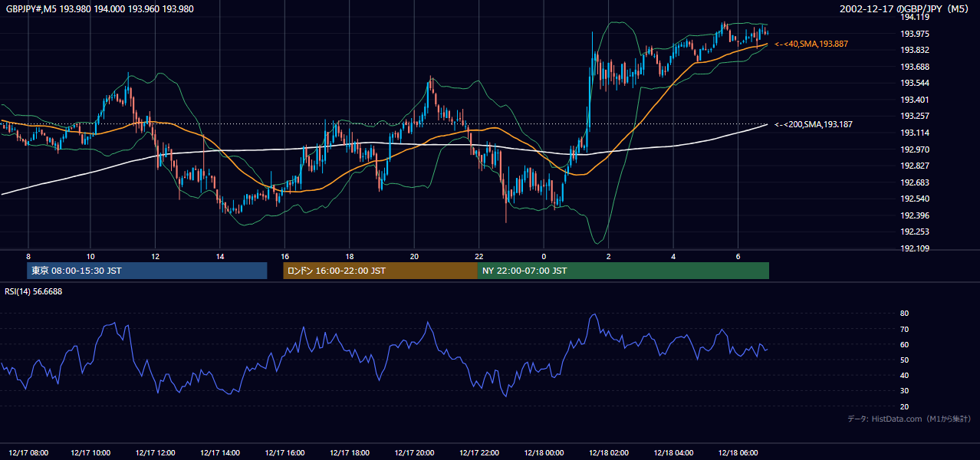Click price axis value 193.114
This screenshot has height=460, width=980.
tap(915, 133)
